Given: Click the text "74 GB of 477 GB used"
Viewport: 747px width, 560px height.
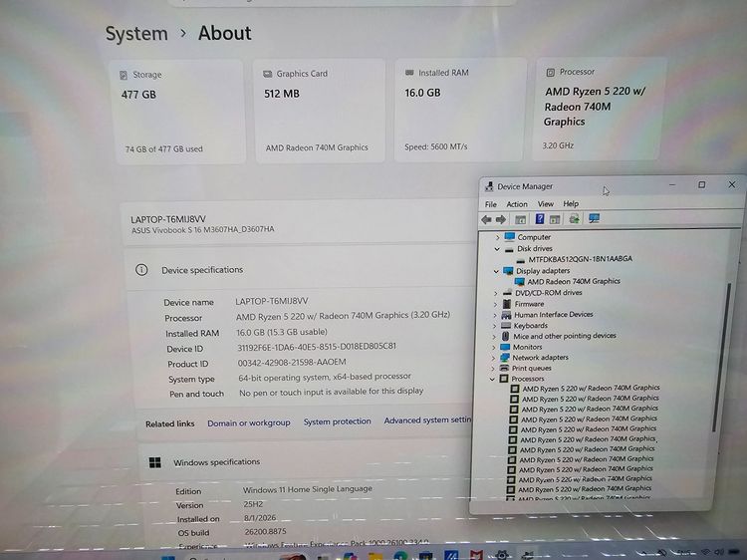Looking at the screenshot, I should pos(164,149).
